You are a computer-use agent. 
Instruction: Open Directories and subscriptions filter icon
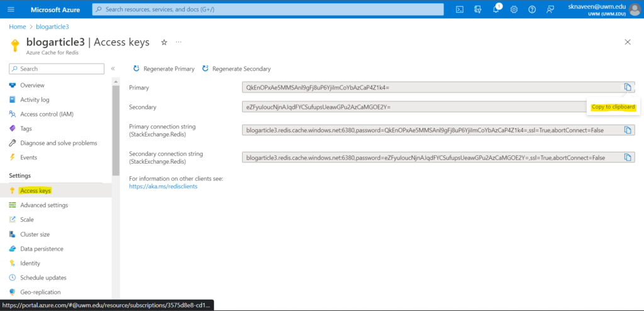[478, 9]
